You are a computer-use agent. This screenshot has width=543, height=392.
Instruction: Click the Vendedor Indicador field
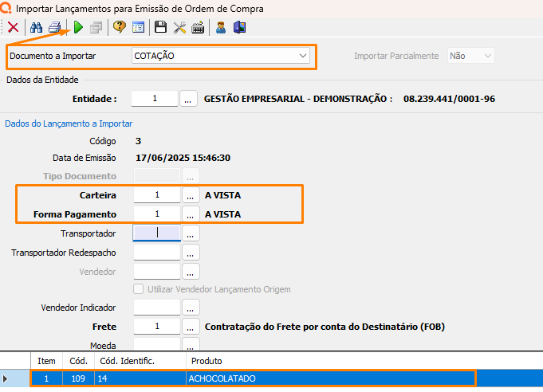(x=157, y=308)
